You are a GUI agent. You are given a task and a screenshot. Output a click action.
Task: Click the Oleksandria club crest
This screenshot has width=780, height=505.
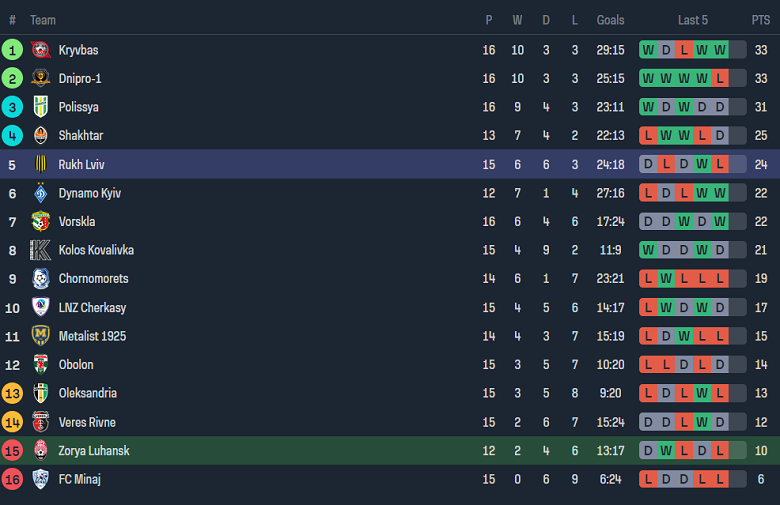(x=41, y=393)
